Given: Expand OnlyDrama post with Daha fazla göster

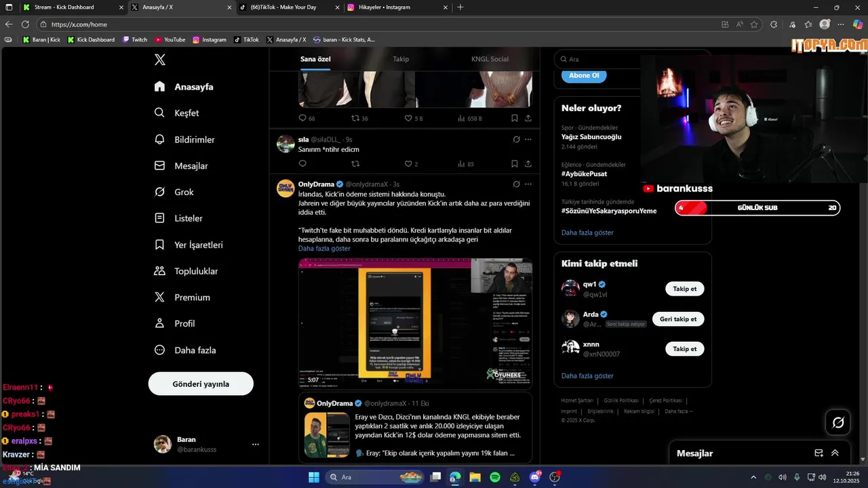Looking at the screenshot, I should point(324,249).
